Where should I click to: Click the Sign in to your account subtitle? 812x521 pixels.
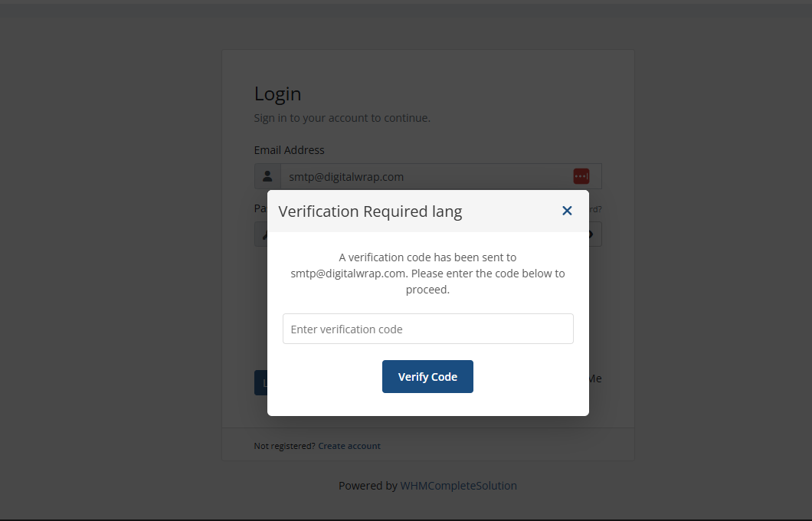pyautogui.click(x=342, y=118)
